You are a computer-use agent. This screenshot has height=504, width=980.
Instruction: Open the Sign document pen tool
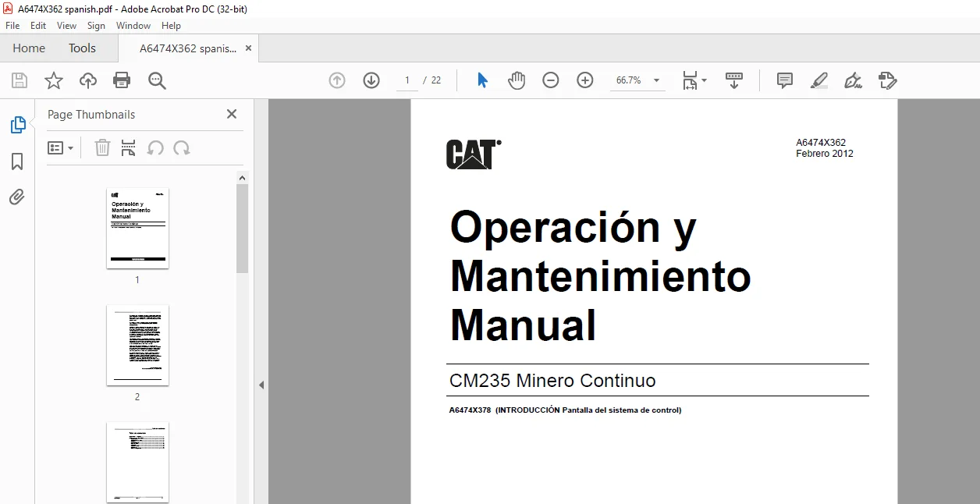tap(853, 80)
